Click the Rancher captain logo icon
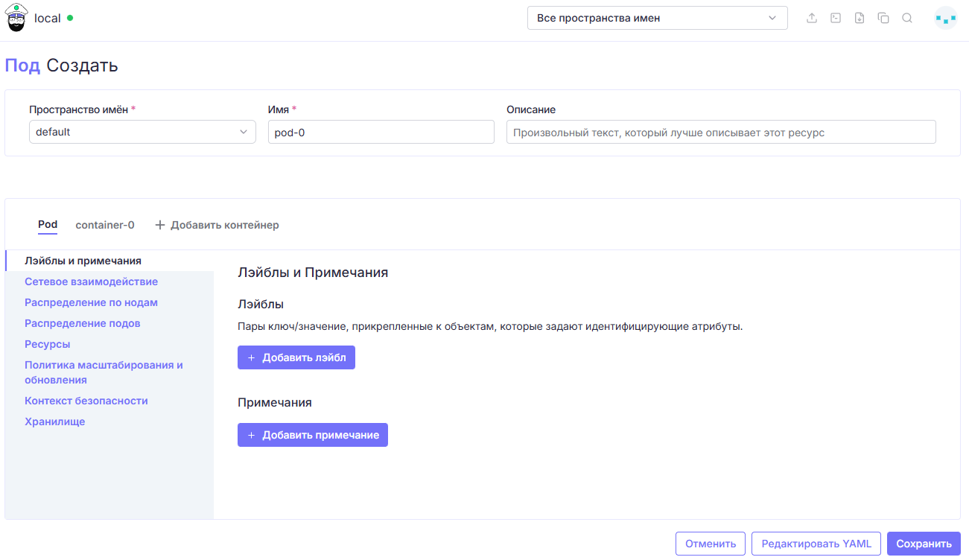This screenshot has width=969, height=560. [x=16, y=18]
